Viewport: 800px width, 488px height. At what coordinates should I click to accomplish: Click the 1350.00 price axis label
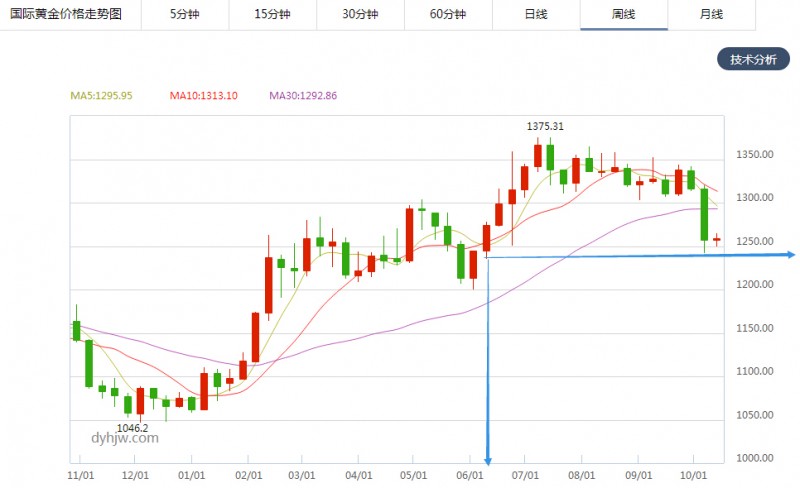pos(755,155)
